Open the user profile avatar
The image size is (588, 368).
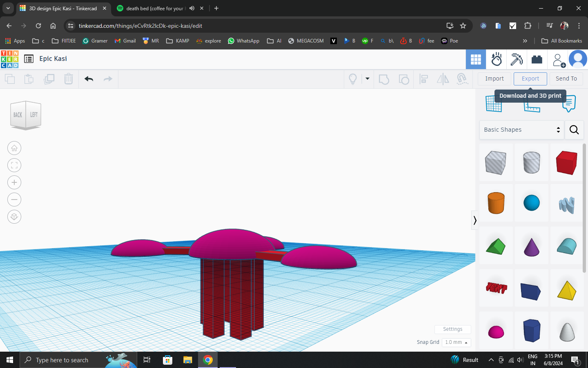[578, 60]
